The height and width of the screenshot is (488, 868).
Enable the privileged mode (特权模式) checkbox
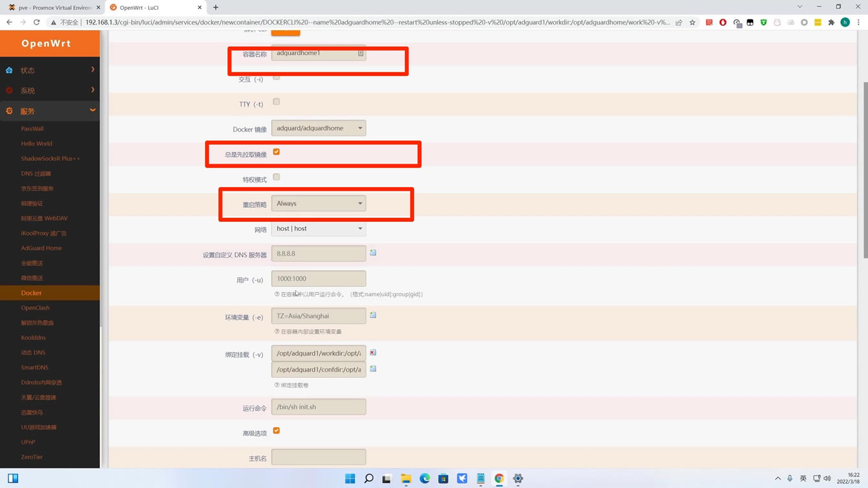click(x=276, y=177)
